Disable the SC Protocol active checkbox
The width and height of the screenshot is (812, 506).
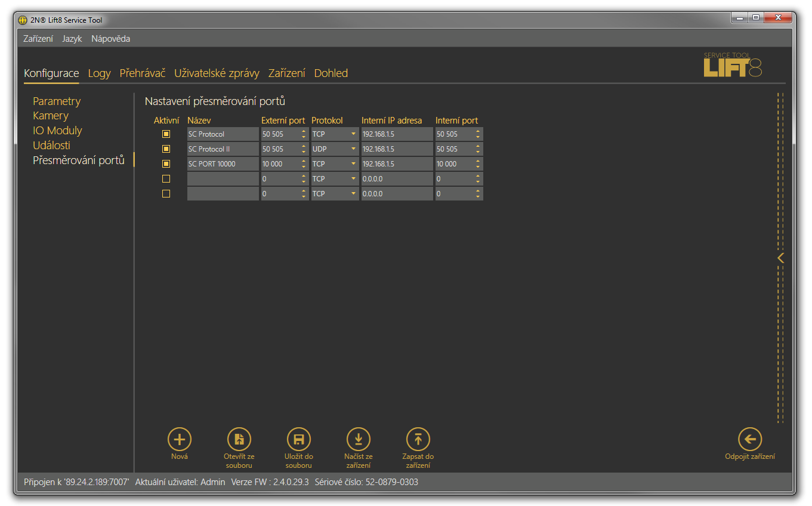[166, 134]
